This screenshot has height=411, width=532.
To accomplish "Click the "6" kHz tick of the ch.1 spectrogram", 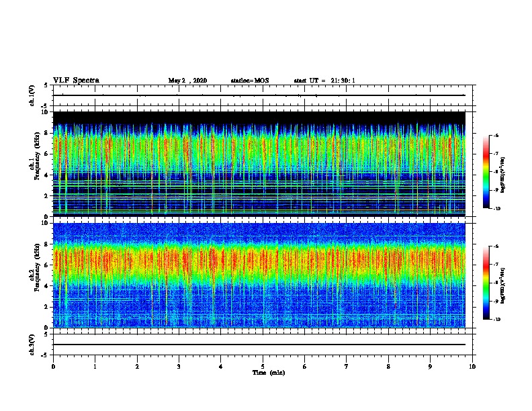I will click(47, 154).
